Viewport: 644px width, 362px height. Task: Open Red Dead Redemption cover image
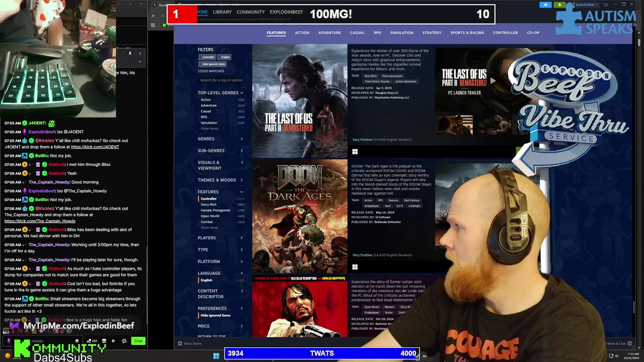click(x=299, y=306)
